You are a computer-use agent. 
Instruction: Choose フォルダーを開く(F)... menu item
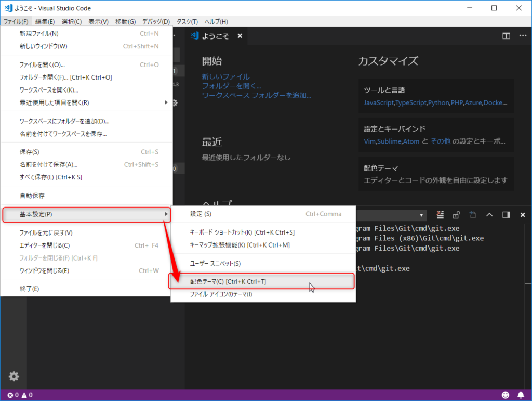coord(87,77)
